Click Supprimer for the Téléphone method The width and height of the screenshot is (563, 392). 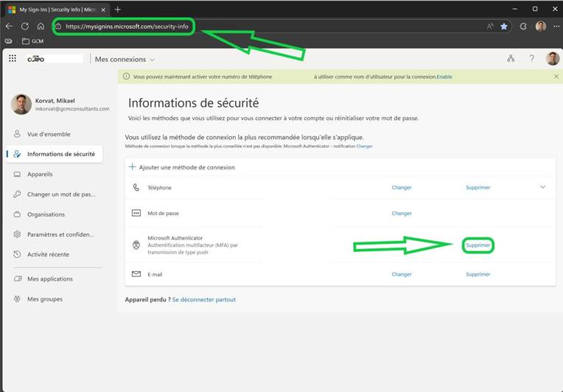coord(478,187)
